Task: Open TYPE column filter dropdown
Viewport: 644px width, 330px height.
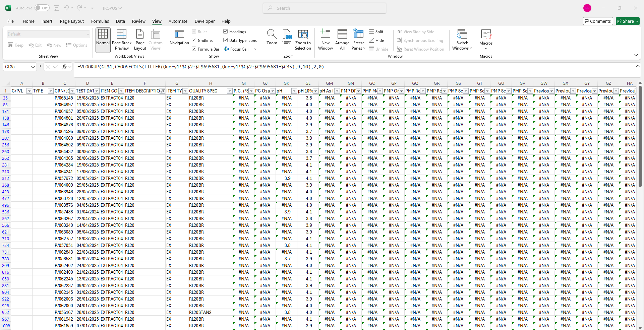Action: [51, 91]
